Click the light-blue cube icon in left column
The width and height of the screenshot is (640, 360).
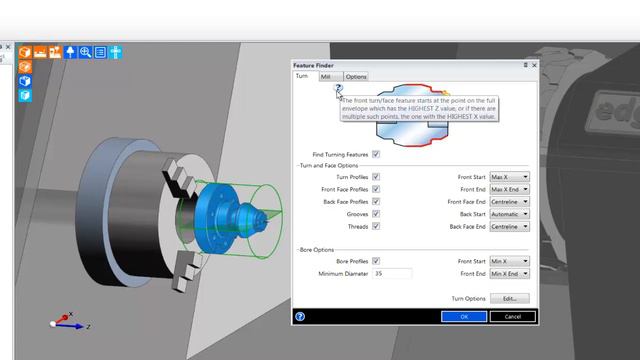pyautogui.click(x=25, y=96)
